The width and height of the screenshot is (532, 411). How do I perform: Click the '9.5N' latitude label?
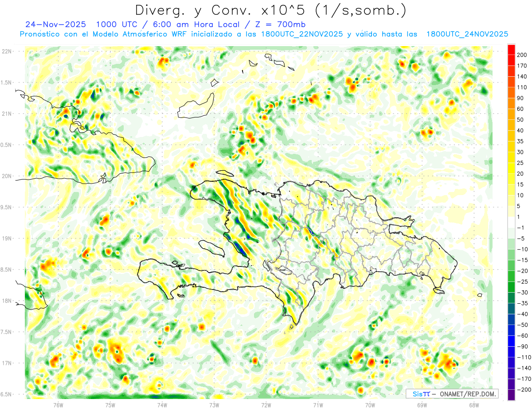7,207
